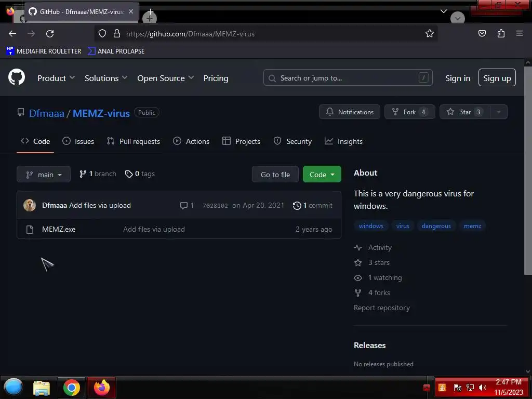The image size is (532, 399).
Task: Fork the repository
Action: (x=409, y=112)
